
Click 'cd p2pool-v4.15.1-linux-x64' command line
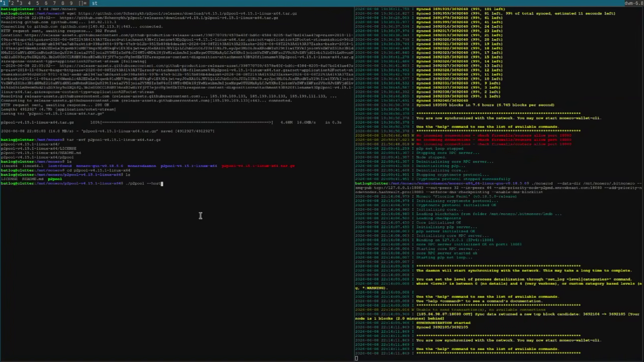(65, 170)
